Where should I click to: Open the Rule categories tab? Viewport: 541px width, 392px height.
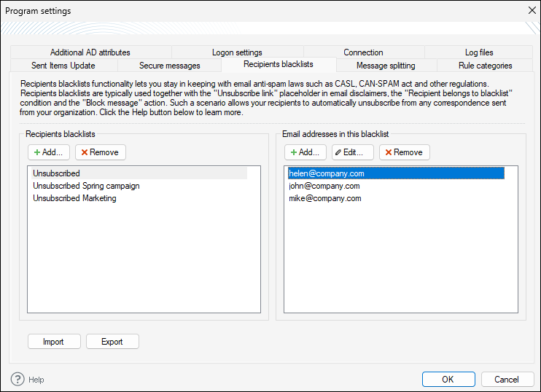[x=485, y=66]
